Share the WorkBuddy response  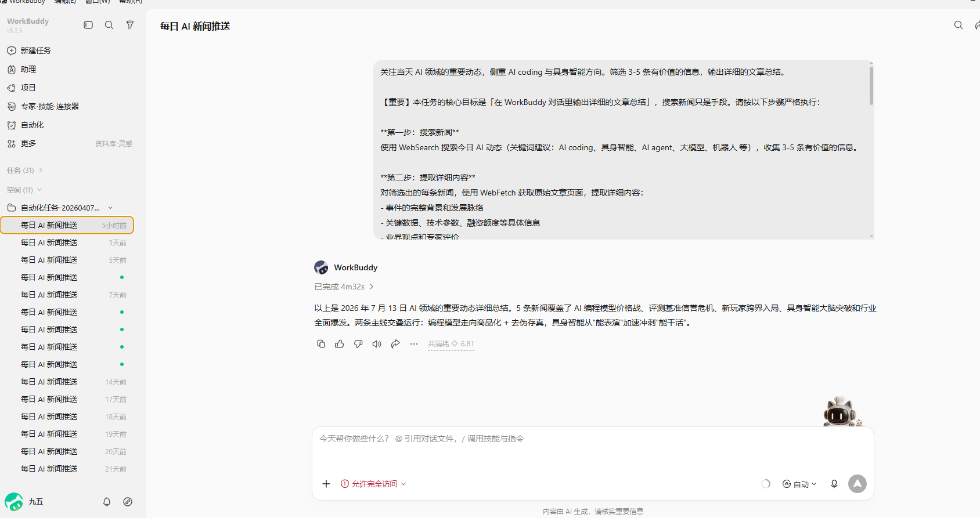[395, 344]
